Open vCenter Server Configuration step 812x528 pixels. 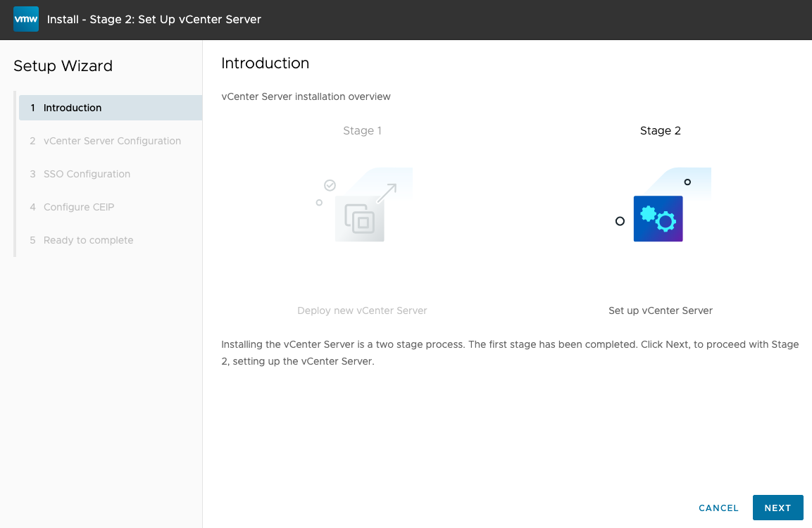pyautogui.click(x=111, y=141)
